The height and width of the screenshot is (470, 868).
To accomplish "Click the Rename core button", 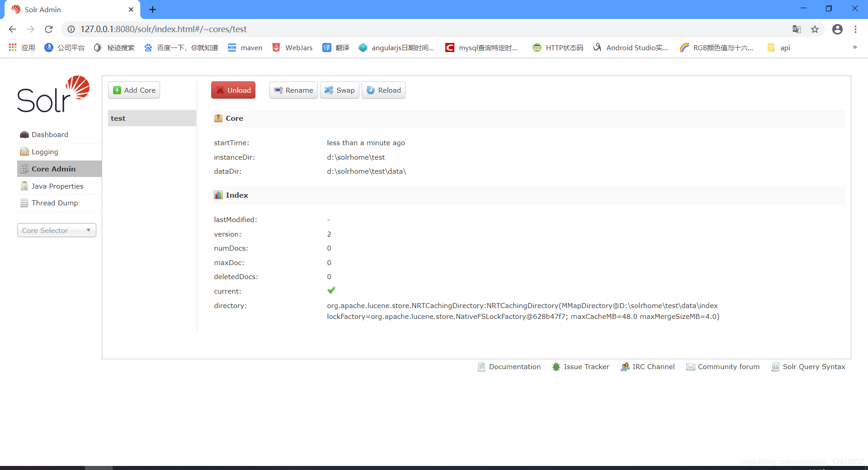I will tap(293, 90).
